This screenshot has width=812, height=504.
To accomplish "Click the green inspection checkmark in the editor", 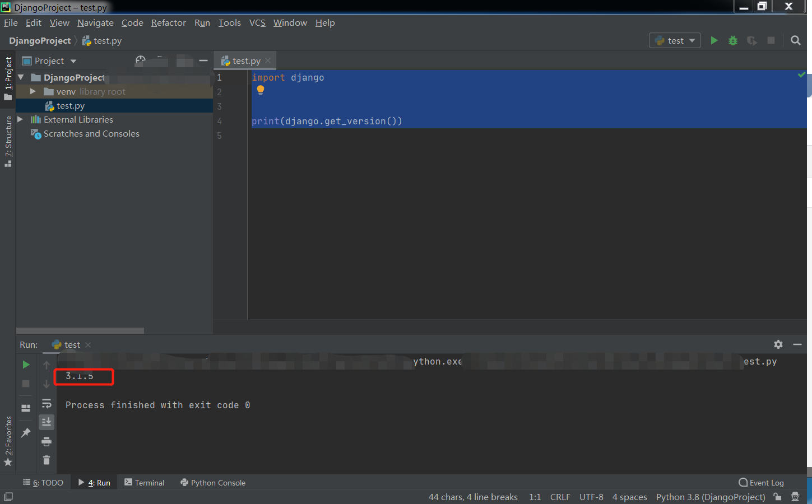I will 801,74.
